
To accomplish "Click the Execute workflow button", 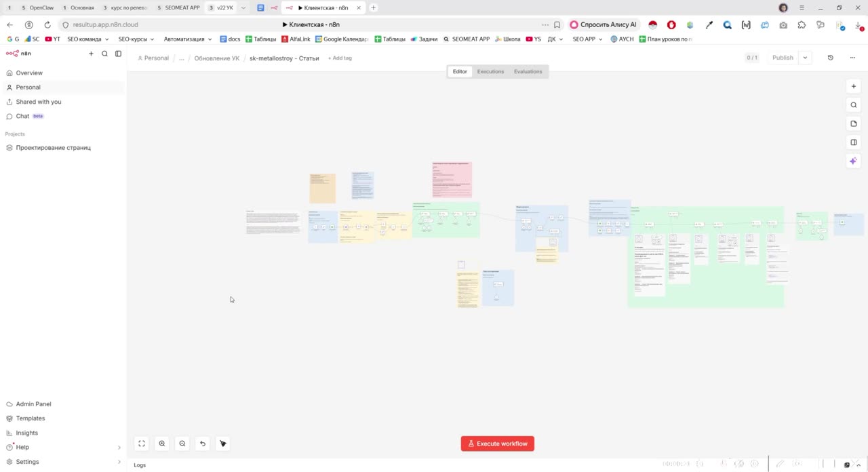I will (498, 444).
